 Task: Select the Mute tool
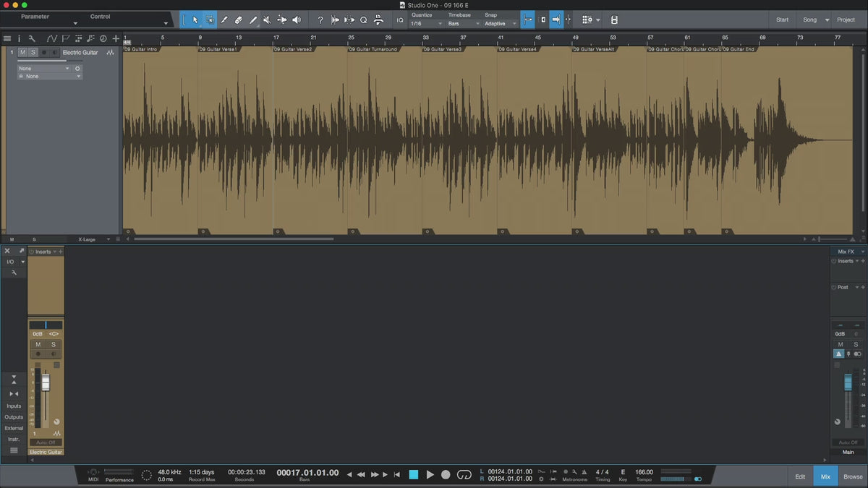pos(267,20)
